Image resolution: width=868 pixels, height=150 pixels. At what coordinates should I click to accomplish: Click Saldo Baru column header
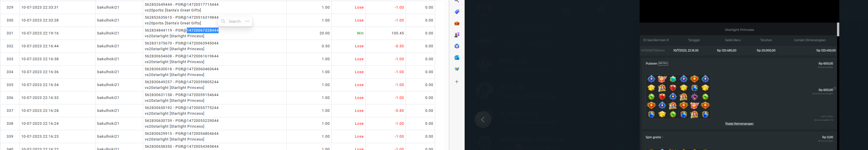[x=733, y=40]
